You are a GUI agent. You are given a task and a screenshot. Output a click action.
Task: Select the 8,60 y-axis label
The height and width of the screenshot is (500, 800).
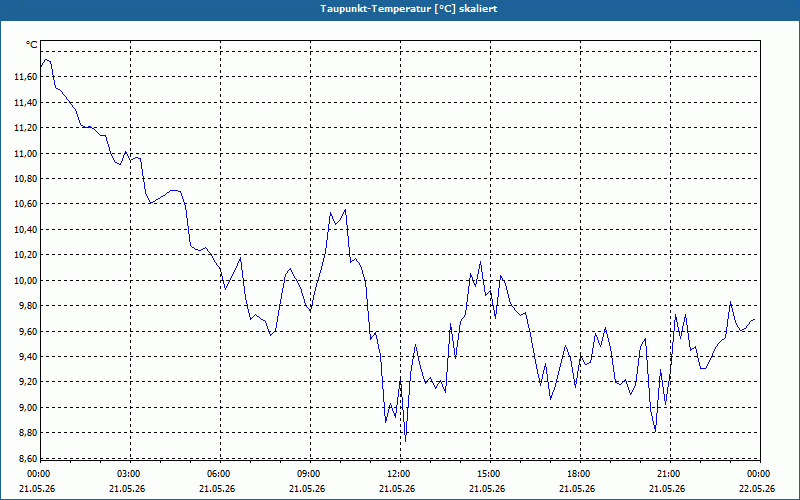[x=28, y=459]
